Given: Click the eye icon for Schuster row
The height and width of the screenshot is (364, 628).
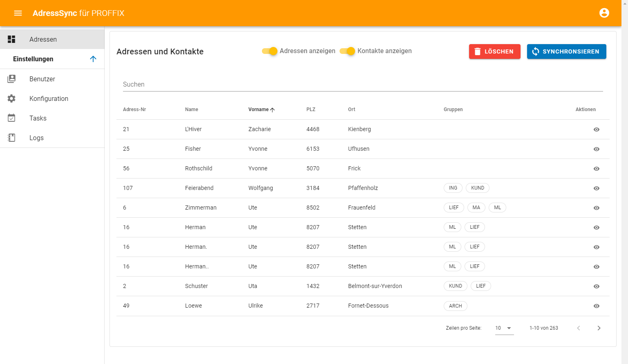Looking at the screenshot, I should coord(596,286).
